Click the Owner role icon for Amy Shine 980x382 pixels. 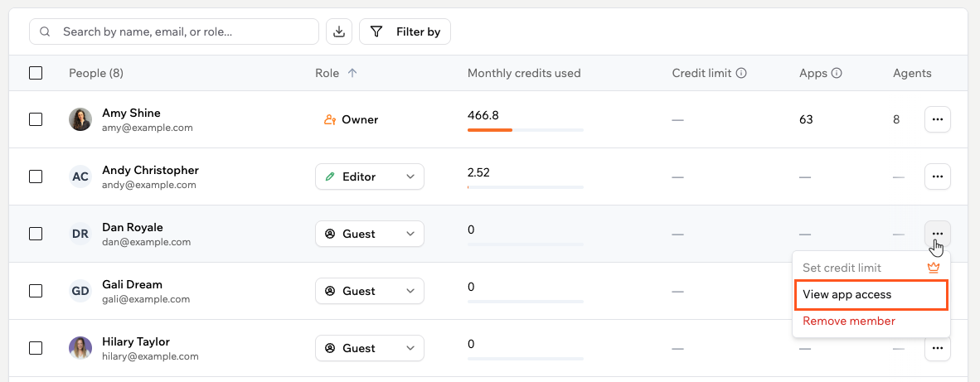click(x=330, y=119)
